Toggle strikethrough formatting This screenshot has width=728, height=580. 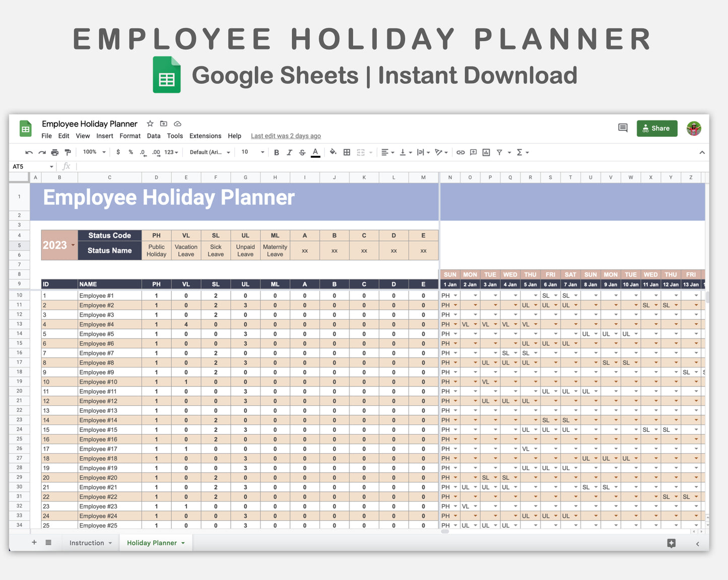(302, 152)
